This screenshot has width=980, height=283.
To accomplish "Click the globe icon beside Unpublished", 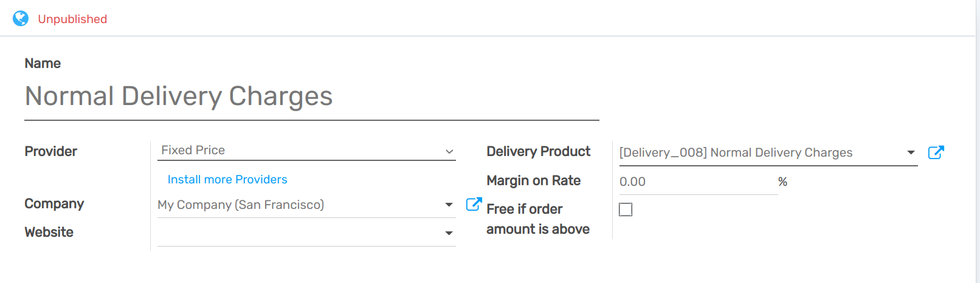I will point(21,19).
